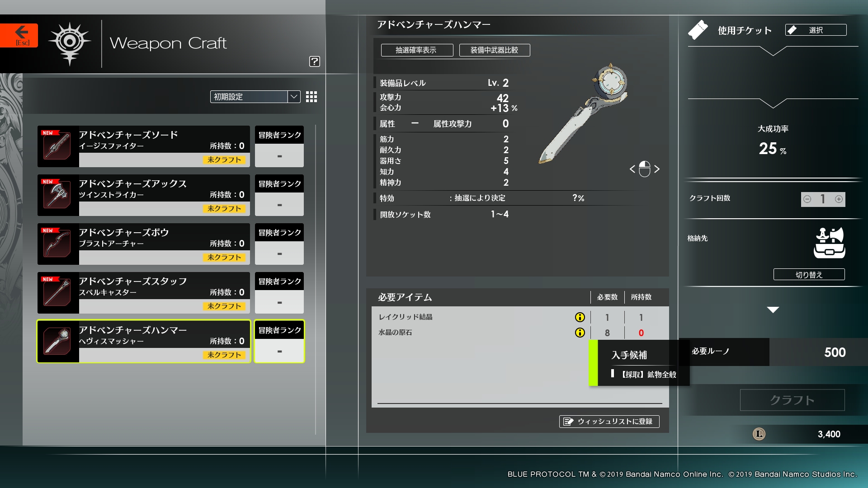Click the 装備中武器比較 button

495,50
